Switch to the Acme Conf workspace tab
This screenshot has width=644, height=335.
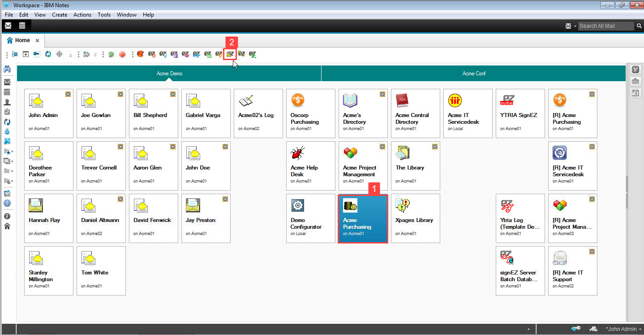point(474,73)
